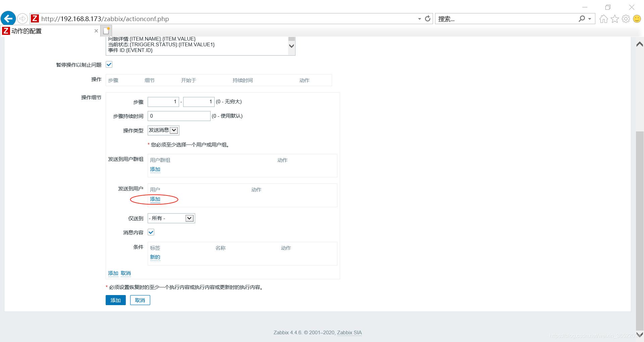Click the Zabbix favicon in address bar

click(x=35, y=18)
